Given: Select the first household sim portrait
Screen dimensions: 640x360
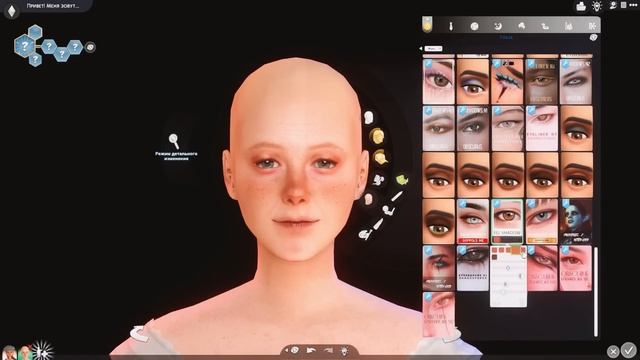Looking at the screenshot, I should click(x=9, y=353).
